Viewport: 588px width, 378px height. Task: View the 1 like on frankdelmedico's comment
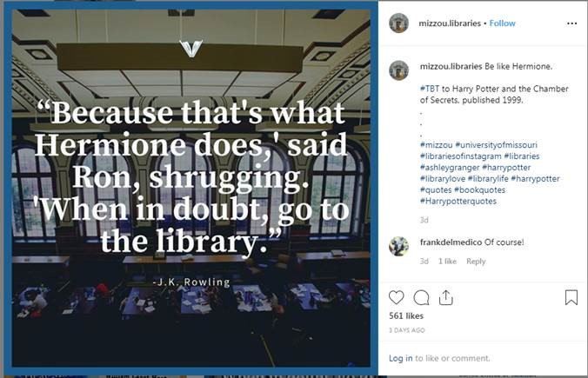[447, 262]
